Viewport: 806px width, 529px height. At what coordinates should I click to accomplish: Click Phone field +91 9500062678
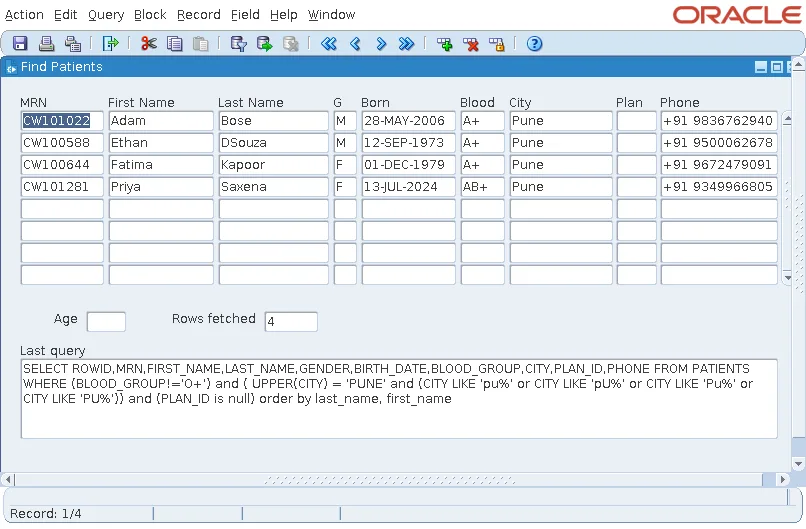coord(719,143)
